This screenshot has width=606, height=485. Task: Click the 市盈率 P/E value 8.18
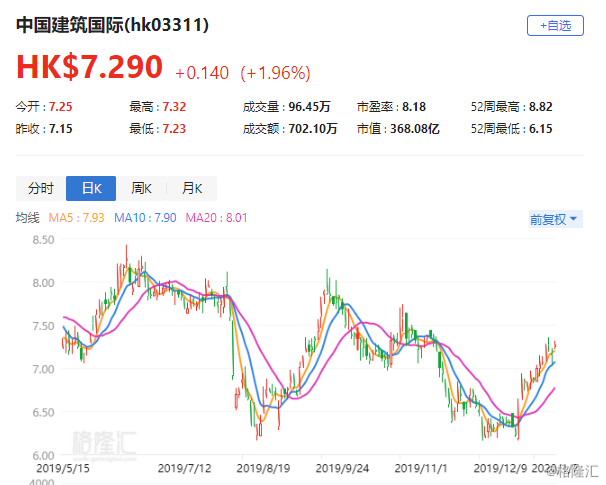414,107
